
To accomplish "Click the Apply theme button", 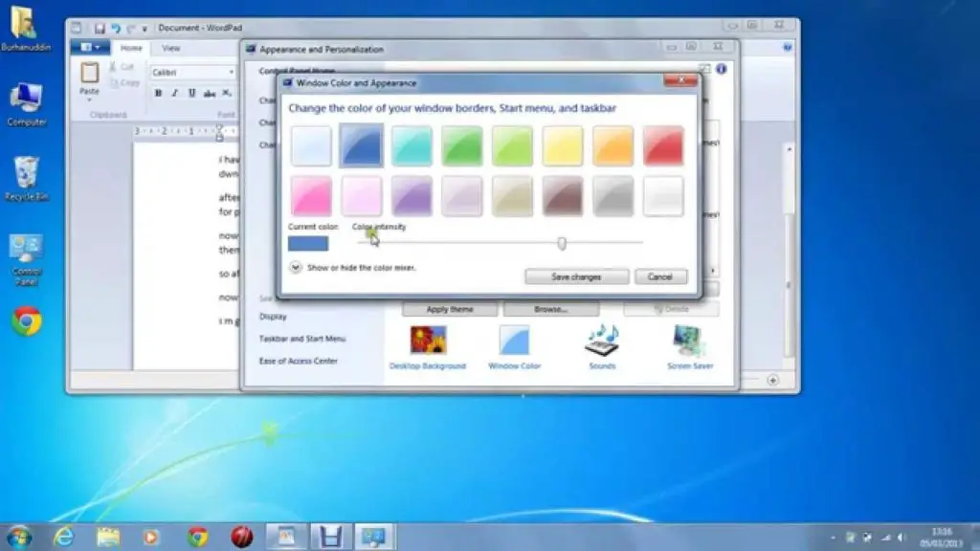I will [x=450, y=309].
